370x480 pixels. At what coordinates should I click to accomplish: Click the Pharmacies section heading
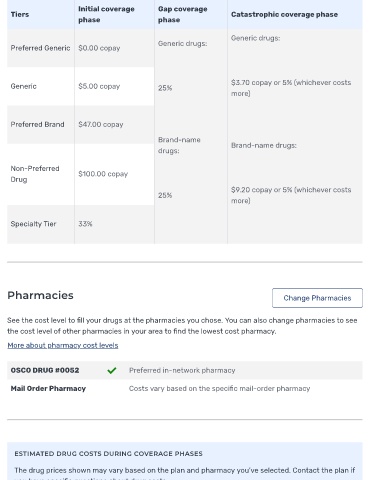point(40,295)
